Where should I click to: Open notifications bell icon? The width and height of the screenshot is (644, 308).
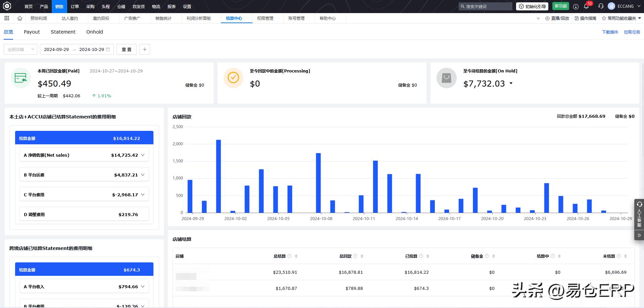586,6
